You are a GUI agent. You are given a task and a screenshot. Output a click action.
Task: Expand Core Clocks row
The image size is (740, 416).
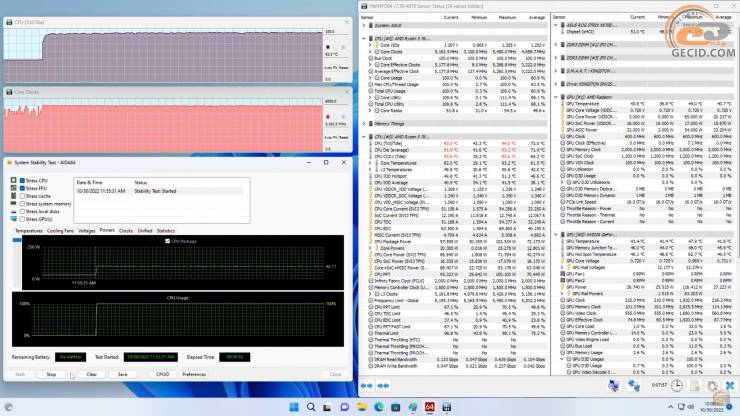pos(370,51)
